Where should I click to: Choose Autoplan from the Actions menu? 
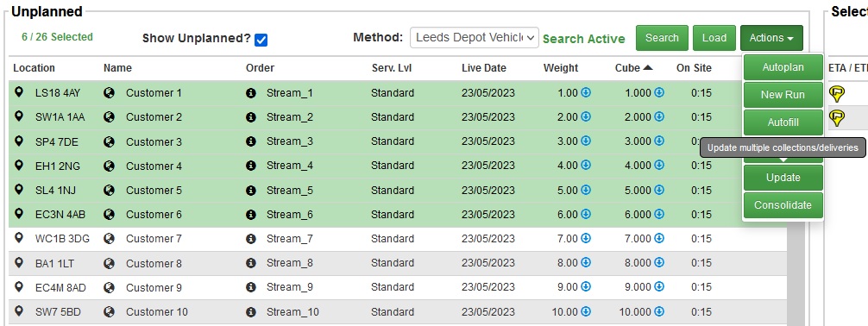pyautogui.click(x=783, y=67)
